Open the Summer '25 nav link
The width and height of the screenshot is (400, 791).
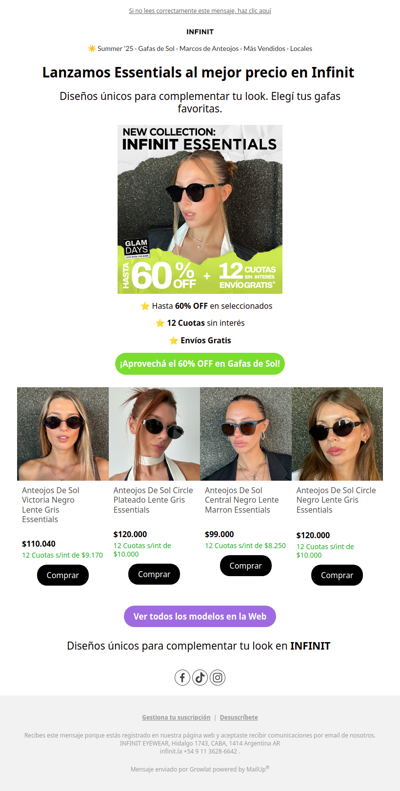[x=104, y=49]
